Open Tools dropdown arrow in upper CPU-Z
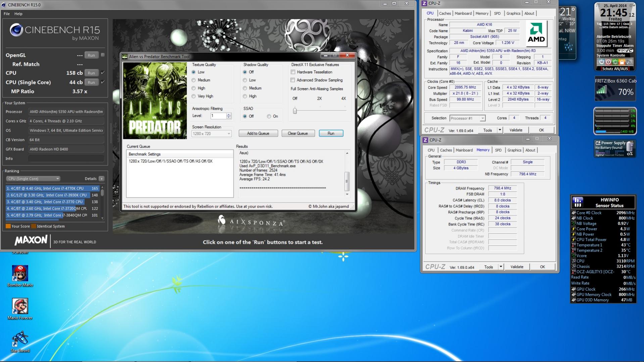Screen dimensions: 644x362 [x=500, y=130]
